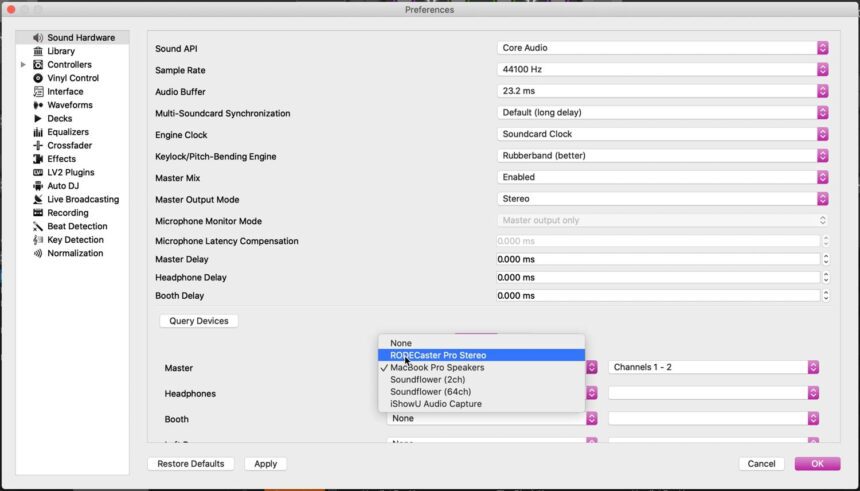Screen dimensions: 860x491
Task: Expand the Controllers tree item
Action: pos(23,65)
